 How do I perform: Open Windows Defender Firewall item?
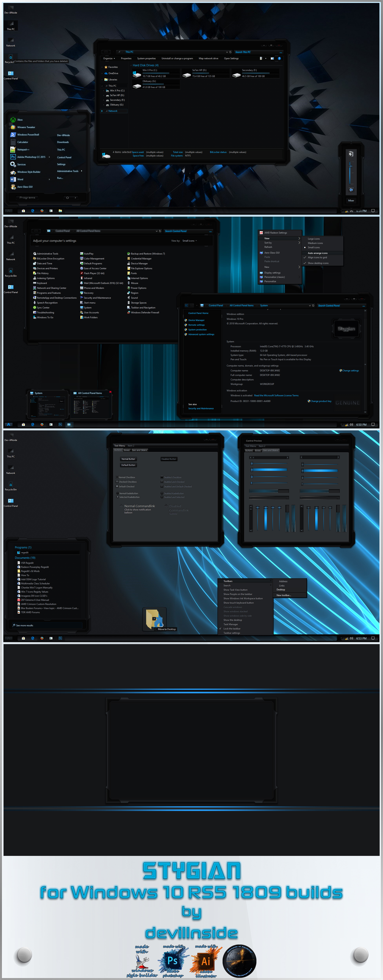tap(143, 312)
